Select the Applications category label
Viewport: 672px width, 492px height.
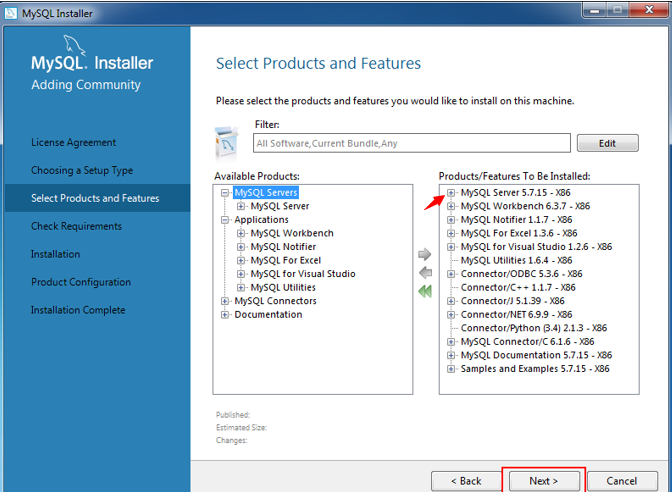(x=261, y=220)
